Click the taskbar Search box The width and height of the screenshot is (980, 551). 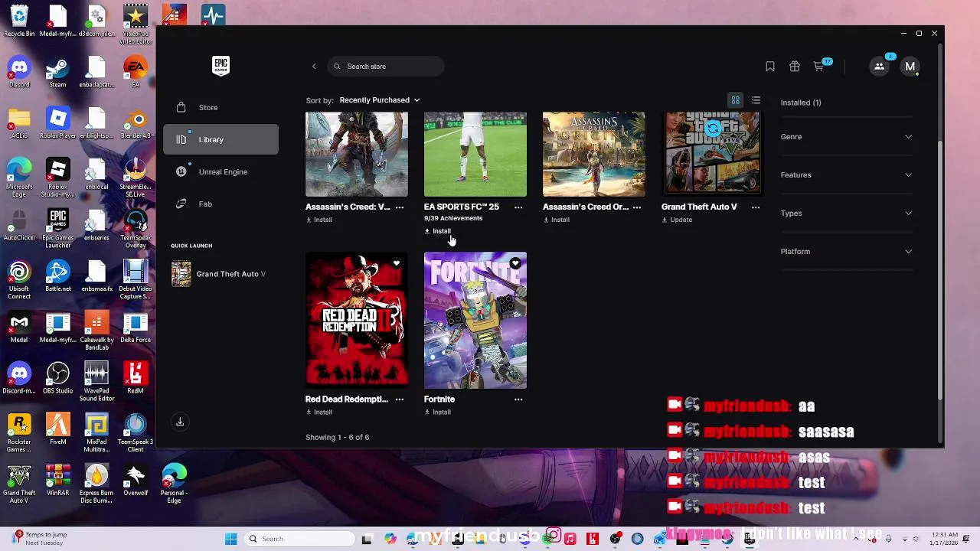click(x=299, y=539)
